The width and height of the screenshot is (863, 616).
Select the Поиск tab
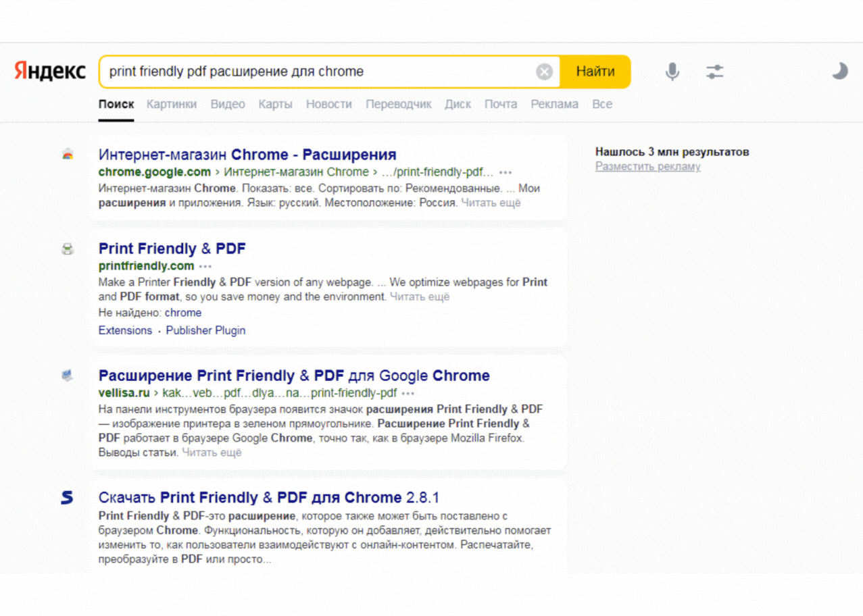click(x=116, y=104)
